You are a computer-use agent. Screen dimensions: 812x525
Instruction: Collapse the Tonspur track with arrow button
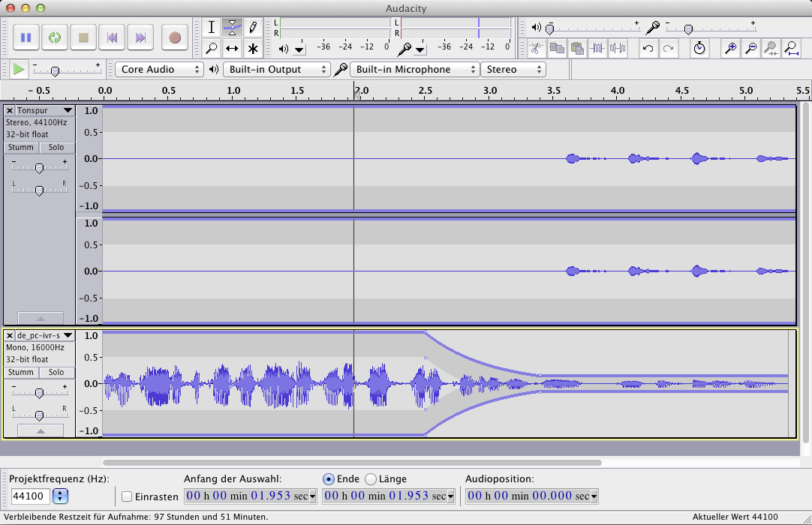pos(41,318)
